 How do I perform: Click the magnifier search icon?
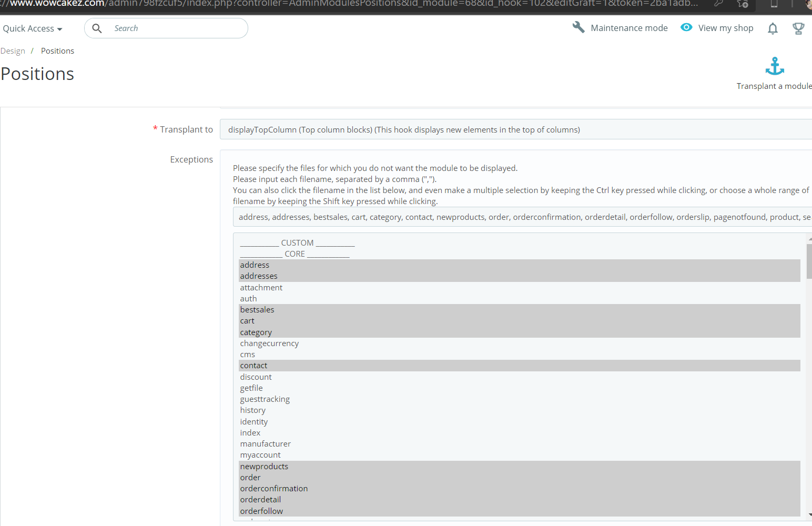(x=97, y=28)
